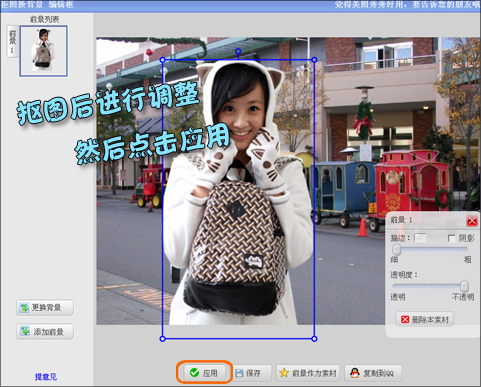481x387 pixels.
Task: Click the top-left corner resize handle
Action: click(x=162, y=60)
